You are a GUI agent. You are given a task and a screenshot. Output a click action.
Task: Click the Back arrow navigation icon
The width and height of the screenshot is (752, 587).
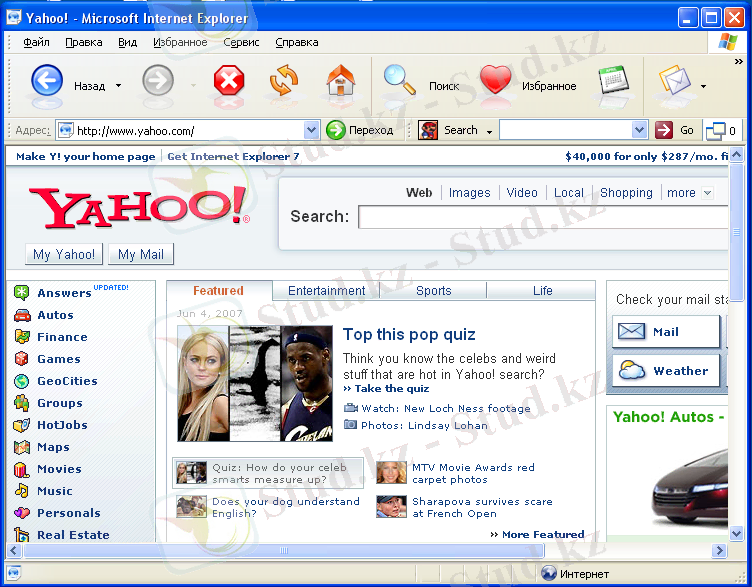click(47, 81)
